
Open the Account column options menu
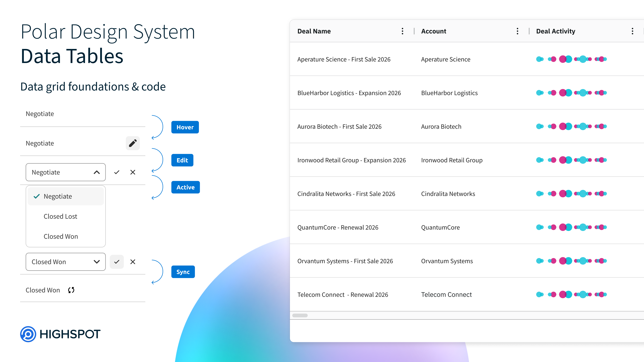(518, 31)
